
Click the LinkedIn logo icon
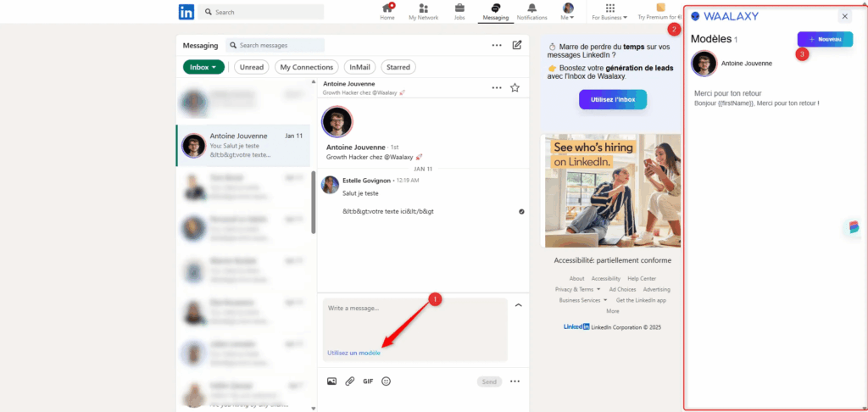tap(186, 12)
